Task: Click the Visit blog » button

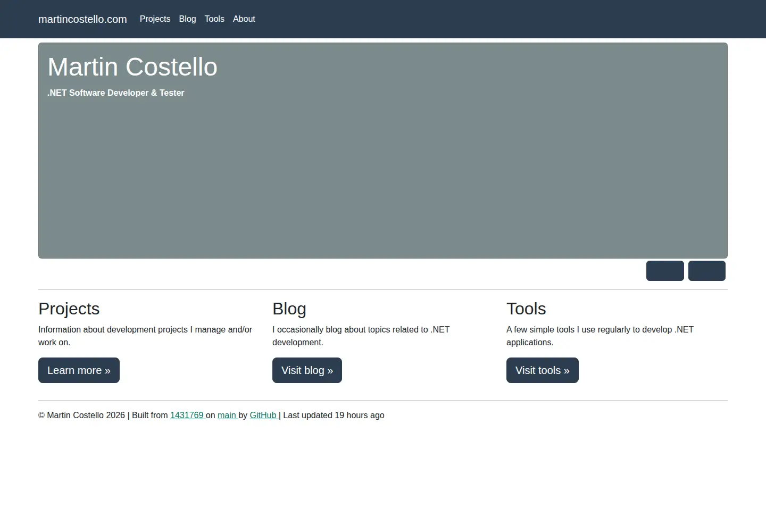Action: tap(307, 370)
